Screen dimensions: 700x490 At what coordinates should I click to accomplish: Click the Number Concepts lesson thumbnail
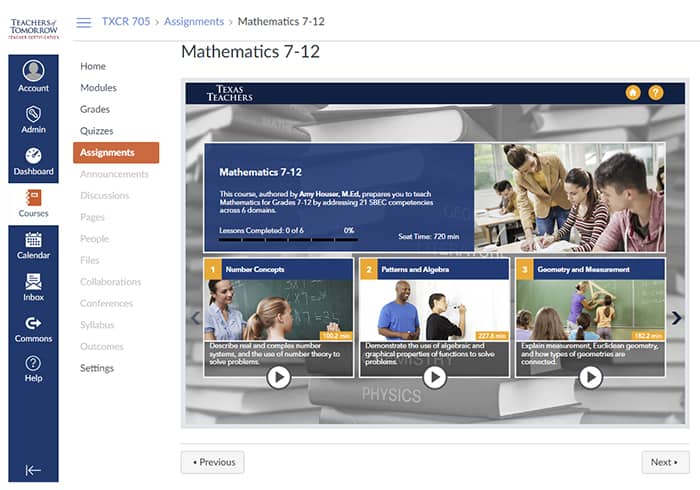pos(279,310)
